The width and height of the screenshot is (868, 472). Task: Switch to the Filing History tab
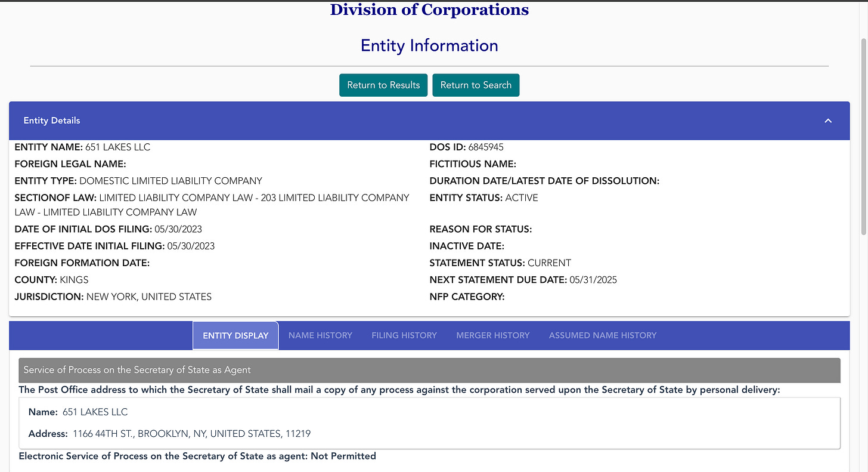click(x=404, y=335)
